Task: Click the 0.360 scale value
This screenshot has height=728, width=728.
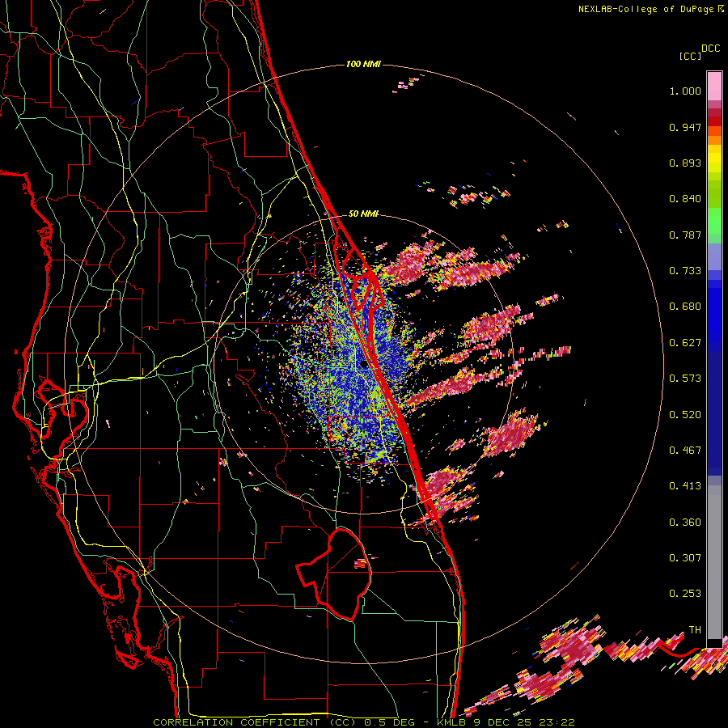Action: pyautogui.click(x=685, y=523)
